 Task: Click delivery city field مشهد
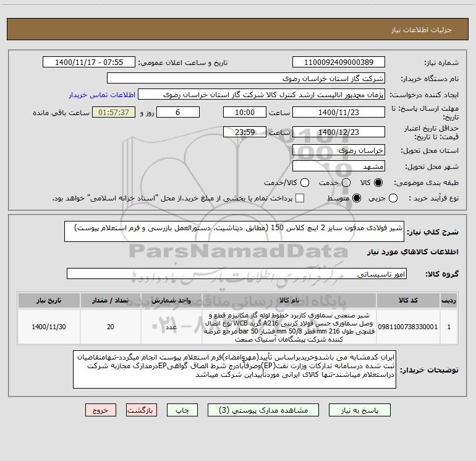(339, 166)
